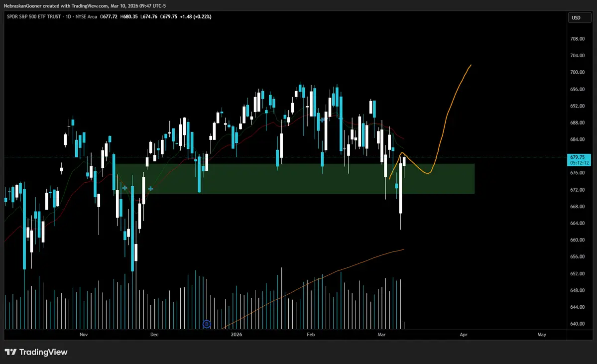The width and height of the screenshot is (597, 364).
Task: Click the close value C679.75 in legend
Action: tap(169, 17)
